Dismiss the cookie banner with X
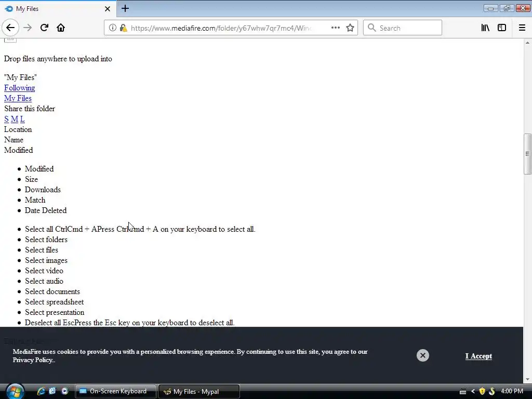 423,355
